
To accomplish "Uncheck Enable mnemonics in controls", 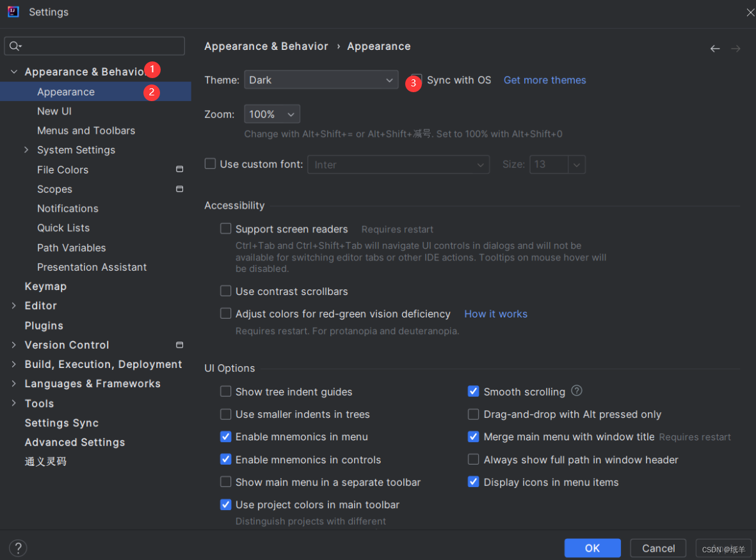I will 225,460.
